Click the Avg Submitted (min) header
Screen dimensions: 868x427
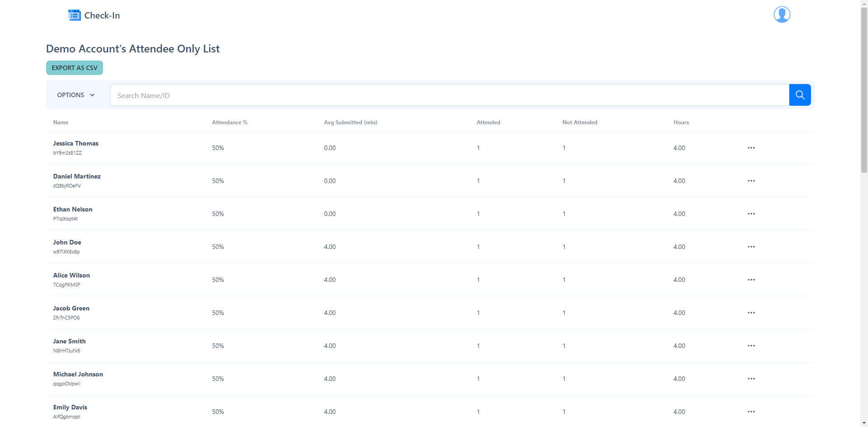(x=350, y=122)
